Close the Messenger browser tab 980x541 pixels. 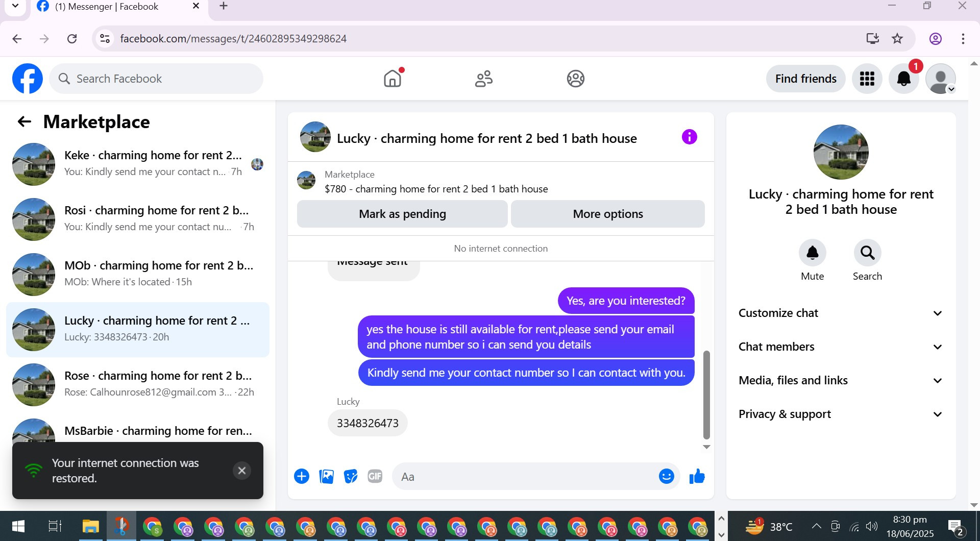[x=196, y=6]
